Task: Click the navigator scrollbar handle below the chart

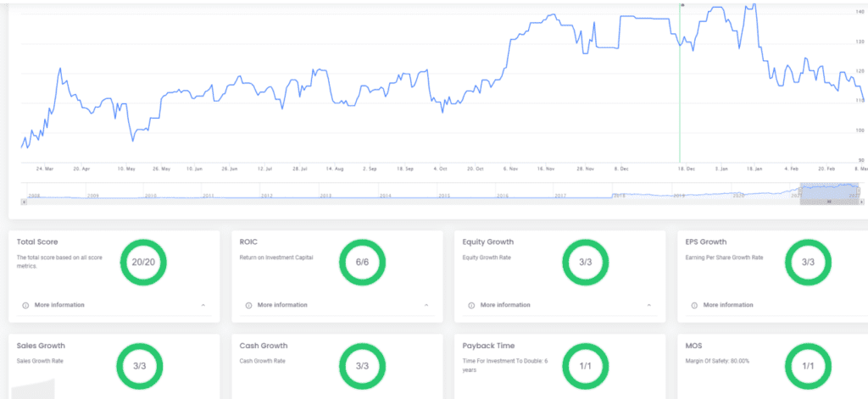Action: 829,201
